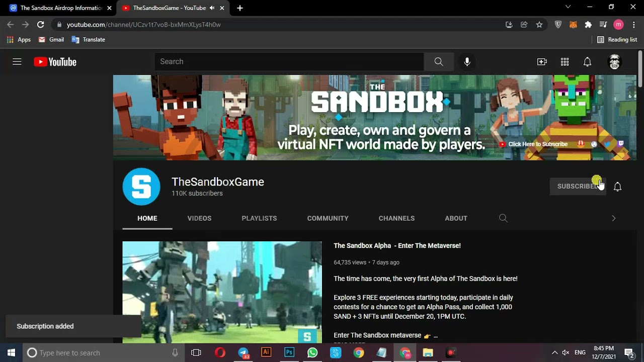The image size is (644, 362).
Task: Switch to the Community tab
Action: (328, 218)
